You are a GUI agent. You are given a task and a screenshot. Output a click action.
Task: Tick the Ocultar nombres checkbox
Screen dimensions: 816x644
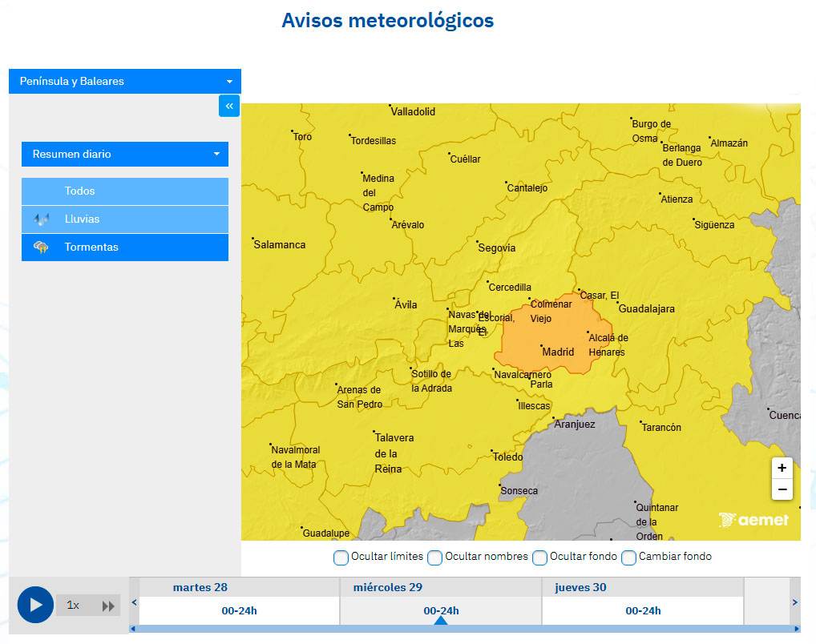[x=434, y=557]
